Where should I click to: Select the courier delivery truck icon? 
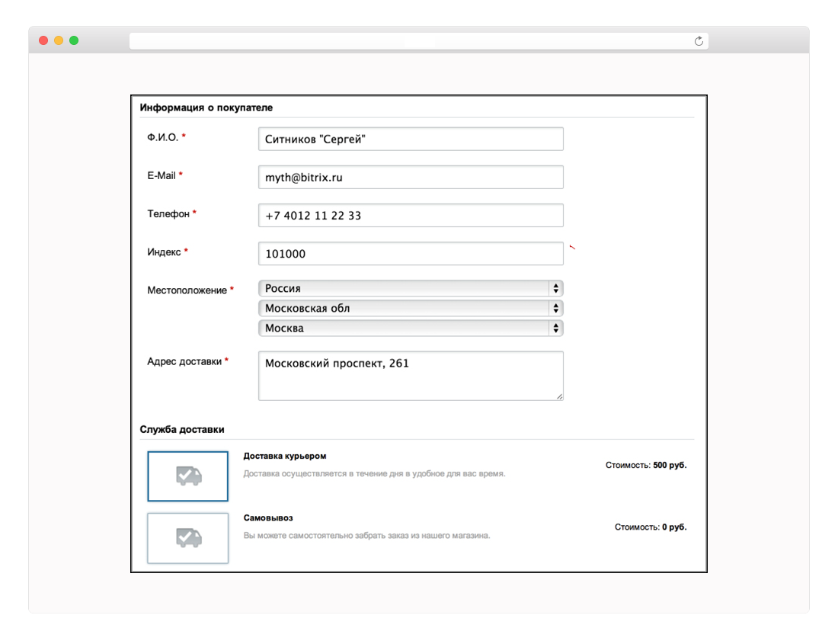(188, 476)
